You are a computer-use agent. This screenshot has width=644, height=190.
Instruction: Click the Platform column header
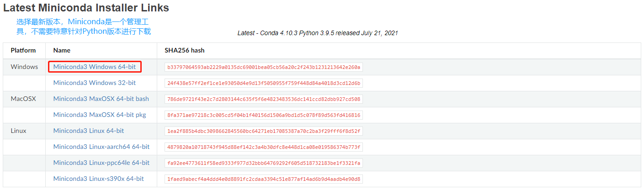pos(23,50)
